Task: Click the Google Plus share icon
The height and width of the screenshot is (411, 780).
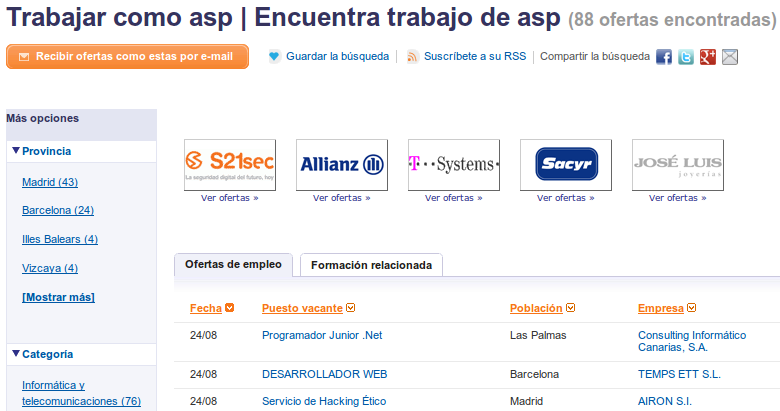Action: coord(707,57)
